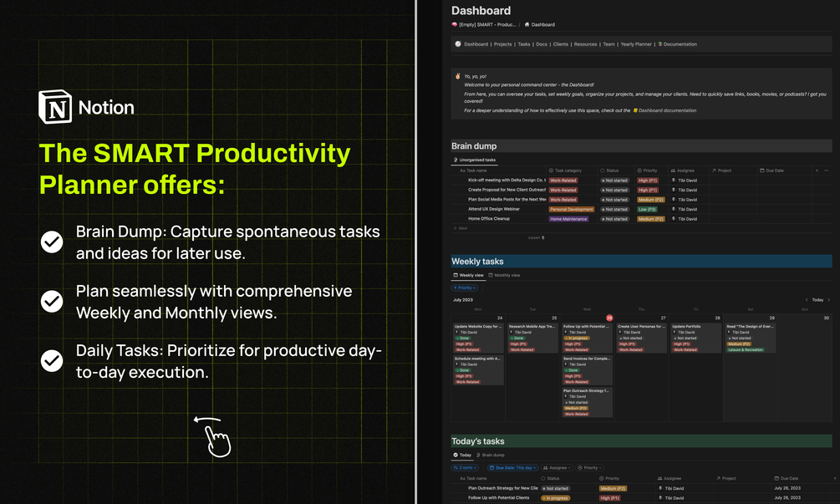The width and height of the screenshot is (840, 504).
Task: Open Docs in the navigation bar
Action: click(542, 44)
